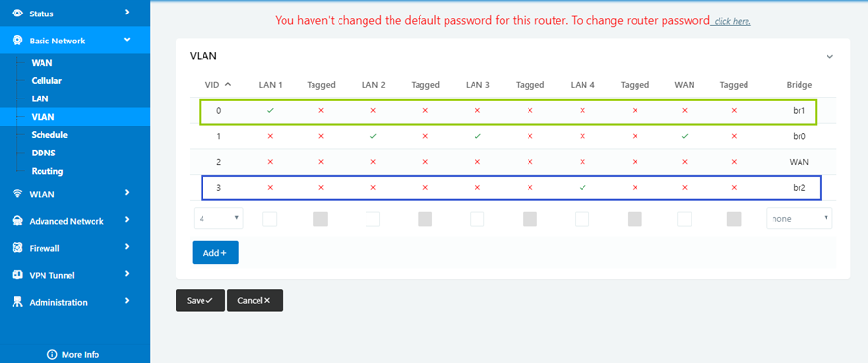868x363 pixels.
Task: Follow the click here password link
Action: [x=732, y=21]
